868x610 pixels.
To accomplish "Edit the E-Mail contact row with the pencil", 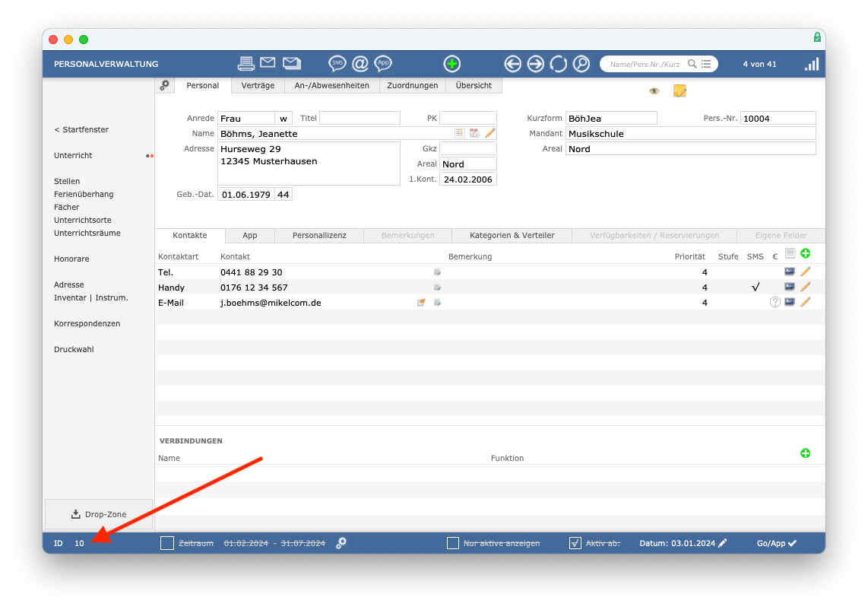I will point(806,302).
